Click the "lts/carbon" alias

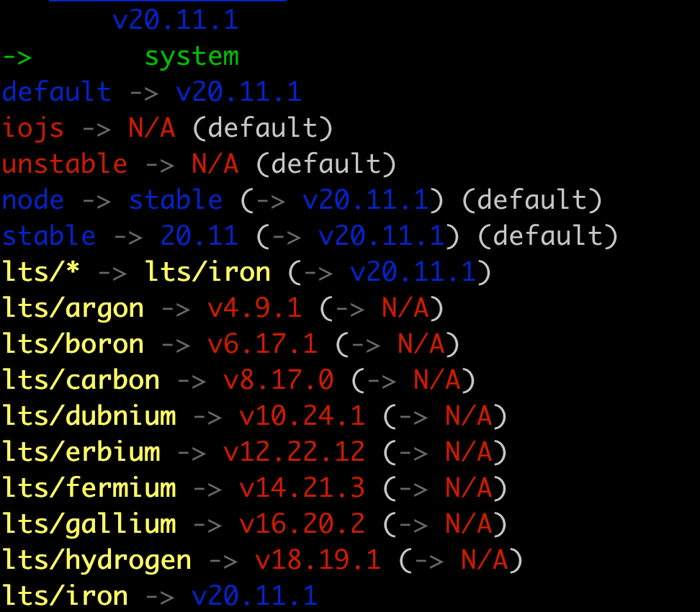coord(81,380)
